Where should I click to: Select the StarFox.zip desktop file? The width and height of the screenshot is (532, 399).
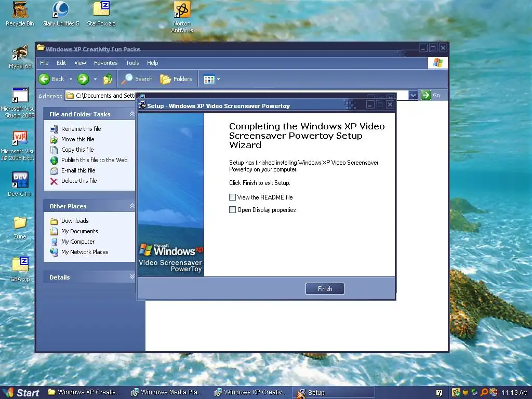pos(101,14)
